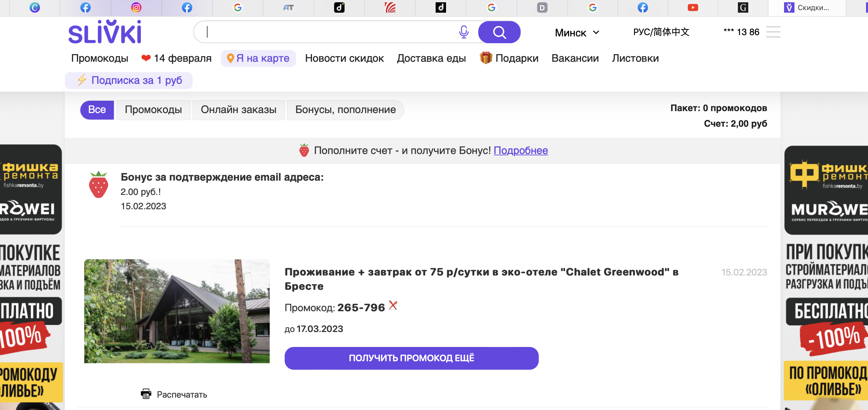Select the Бонусы, пополнение tab
868x410 pixels.
pyautogui.click(x=345, y=110)
